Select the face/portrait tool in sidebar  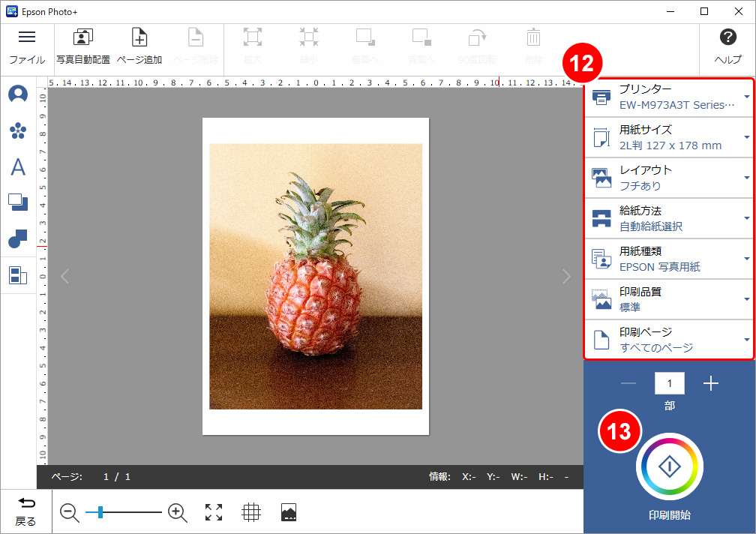pos(18,94)
